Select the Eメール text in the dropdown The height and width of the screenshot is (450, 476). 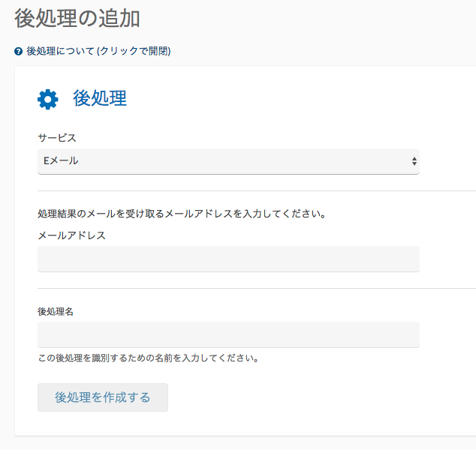(x=61, y=160)
